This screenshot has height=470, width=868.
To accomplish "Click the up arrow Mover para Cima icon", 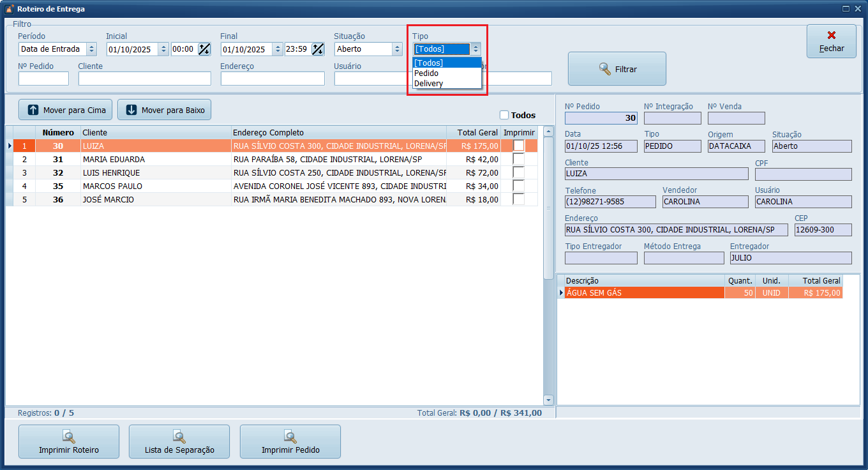I will coord(33,110).
